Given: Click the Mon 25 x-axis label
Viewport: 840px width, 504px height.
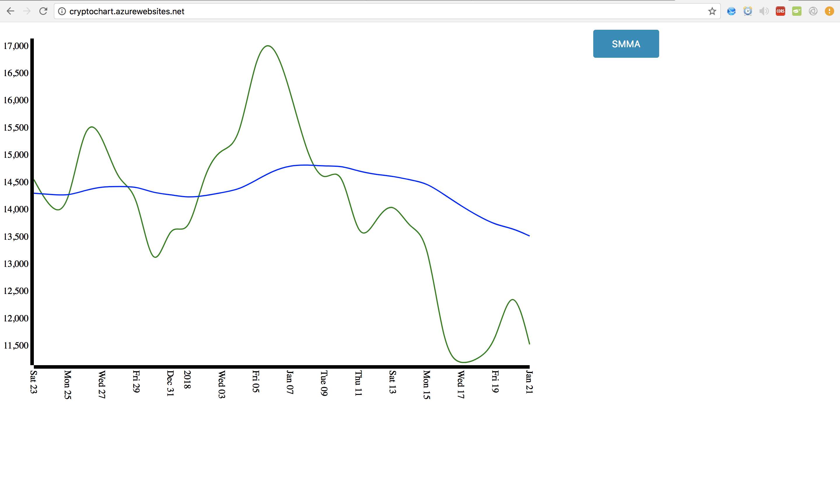Looking at the screenshot, I should [x=68, y=385].
